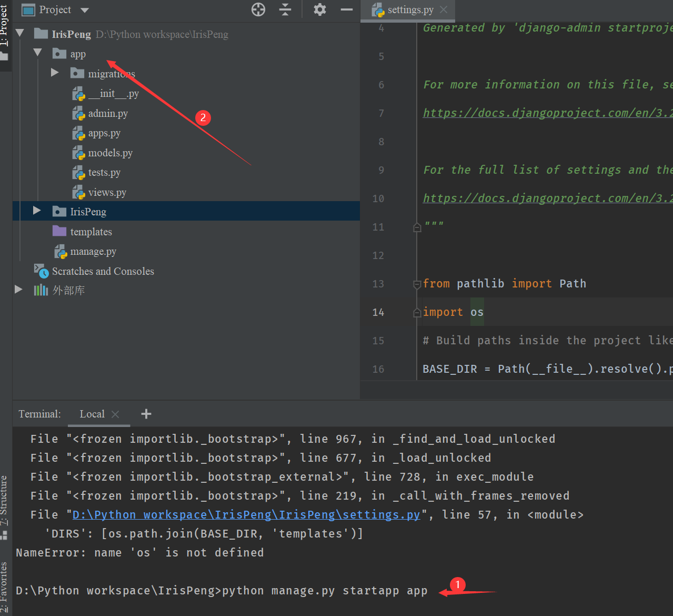Close the Local terminal session

tap(115, 414)
